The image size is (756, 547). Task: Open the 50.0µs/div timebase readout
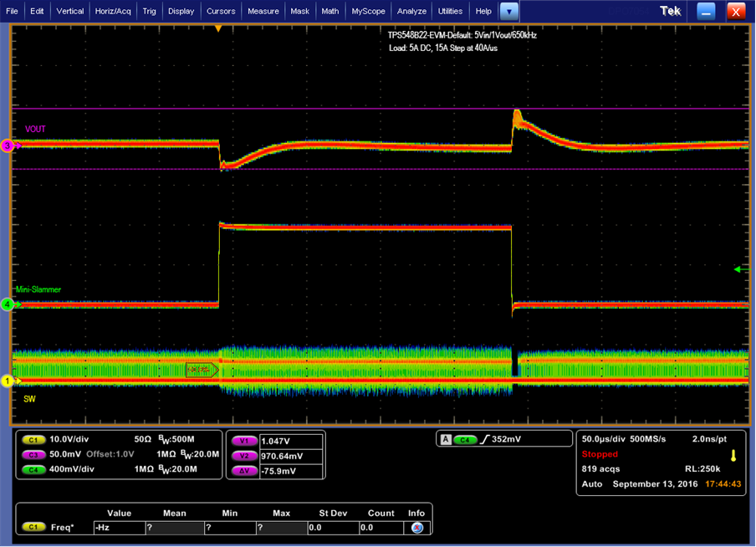coord(603,438)
